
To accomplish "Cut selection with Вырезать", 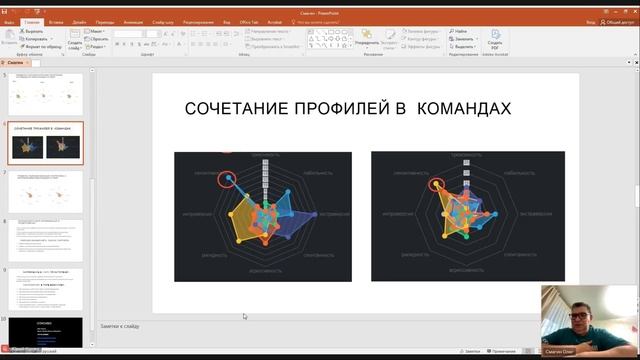I will 31,31.
